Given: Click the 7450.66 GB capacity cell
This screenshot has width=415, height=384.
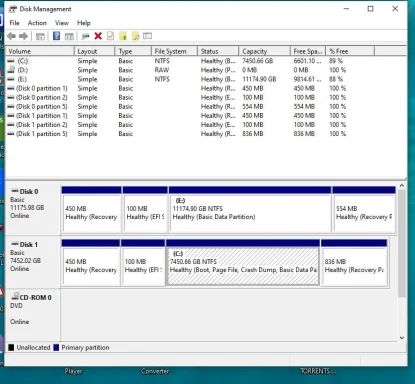Looking at the screenshot, I should point(257,61).
